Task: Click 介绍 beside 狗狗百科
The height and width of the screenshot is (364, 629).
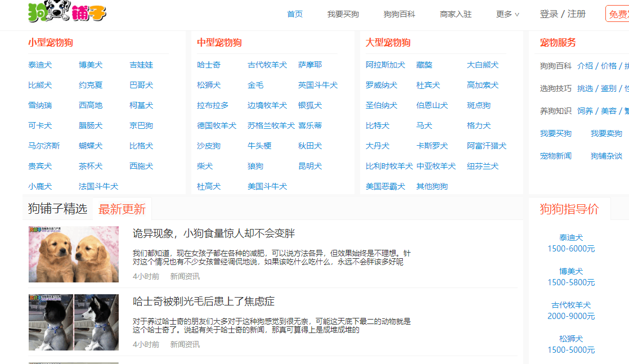Action: coord(585,66)
